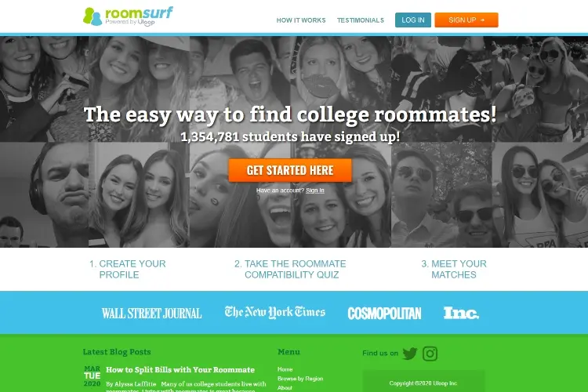Click the Cosmopolitan logo
The height and width of the screenshot is (392, 588).
coord(384,314)
